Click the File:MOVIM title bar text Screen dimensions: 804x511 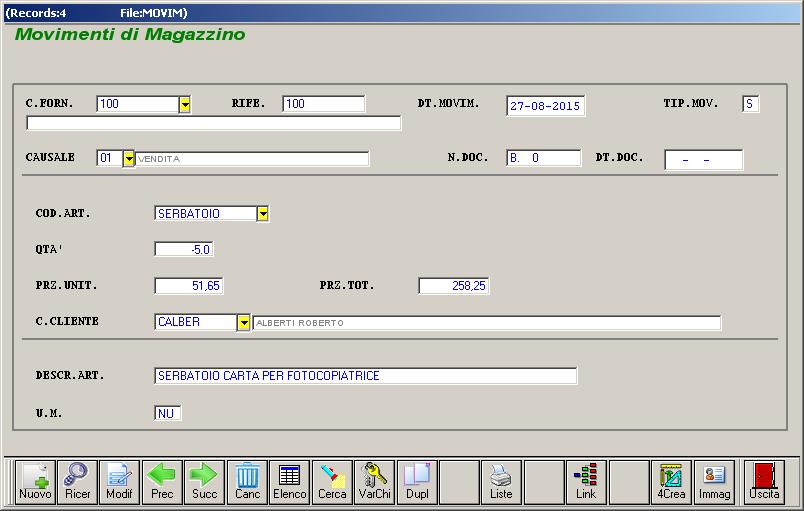pos(154,13)
